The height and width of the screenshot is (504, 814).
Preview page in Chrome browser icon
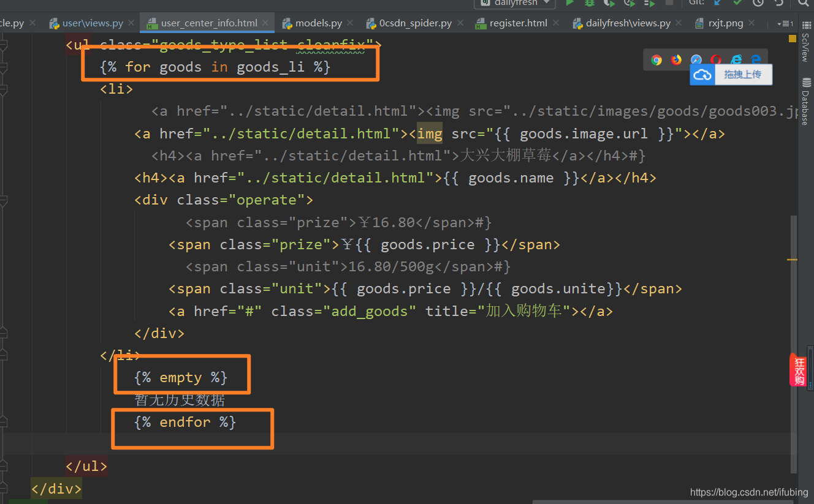point(656,60)
